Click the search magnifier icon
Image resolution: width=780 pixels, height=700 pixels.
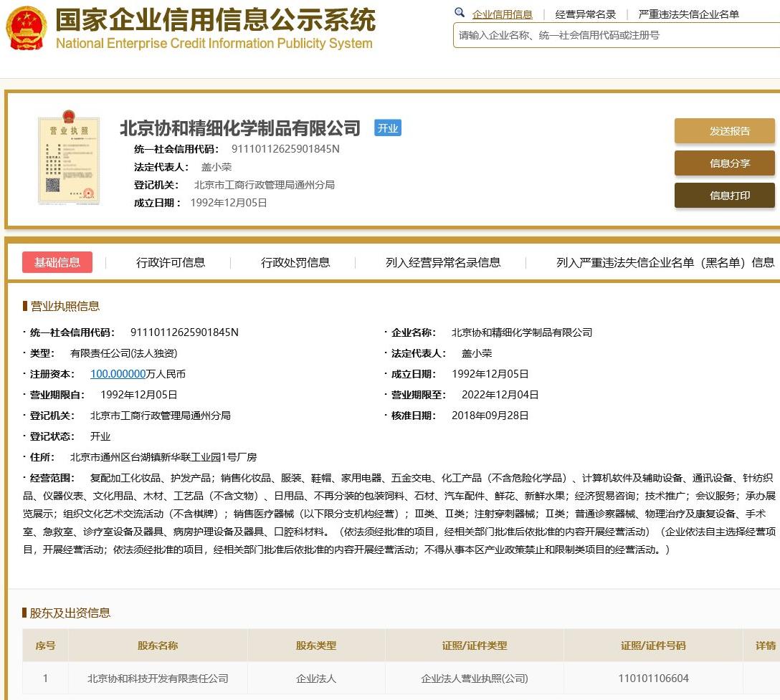click(460, 13)
